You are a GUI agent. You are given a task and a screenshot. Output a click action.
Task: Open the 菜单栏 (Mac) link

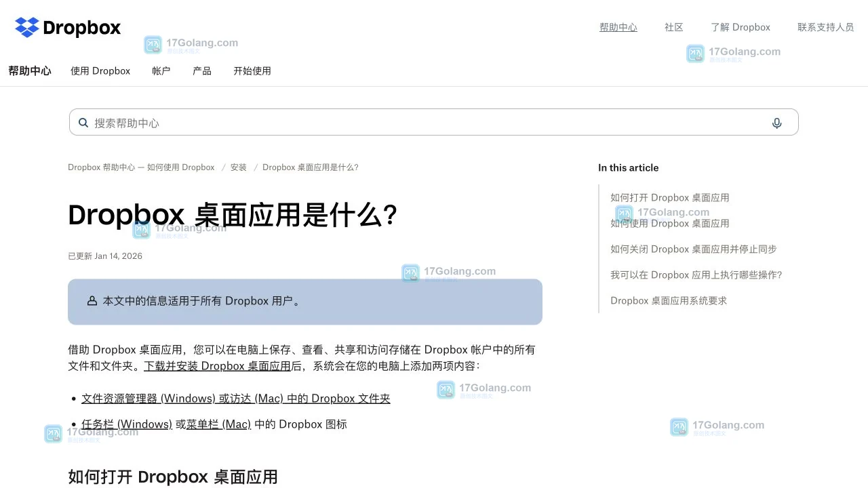pos(218,424)
